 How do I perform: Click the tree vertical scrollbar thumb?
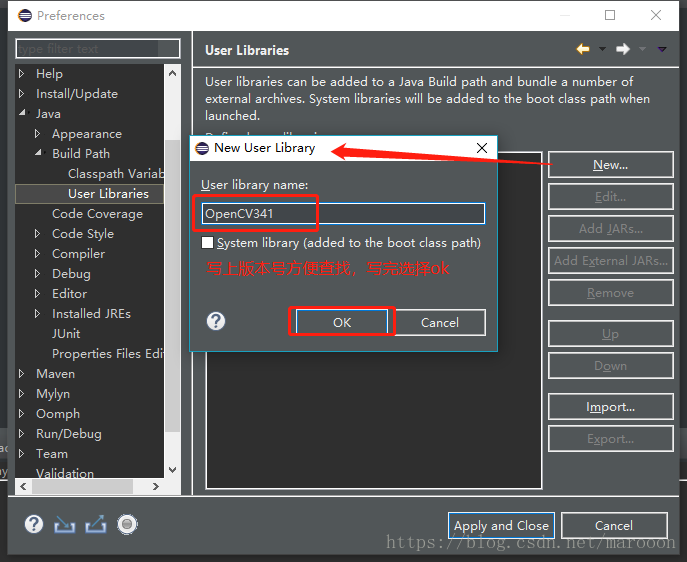point(173,286)
